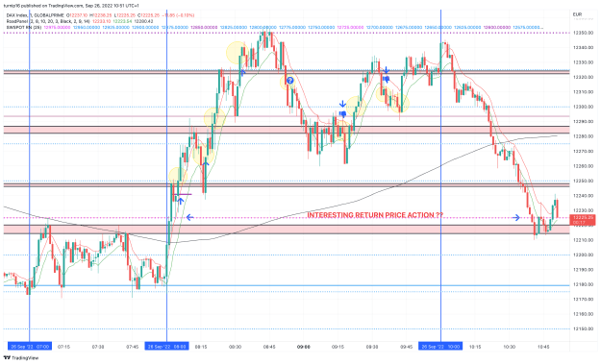Screen dimensions: 601x364
Task: Click the 12200.00 price axis label
Action: [583, 255]
